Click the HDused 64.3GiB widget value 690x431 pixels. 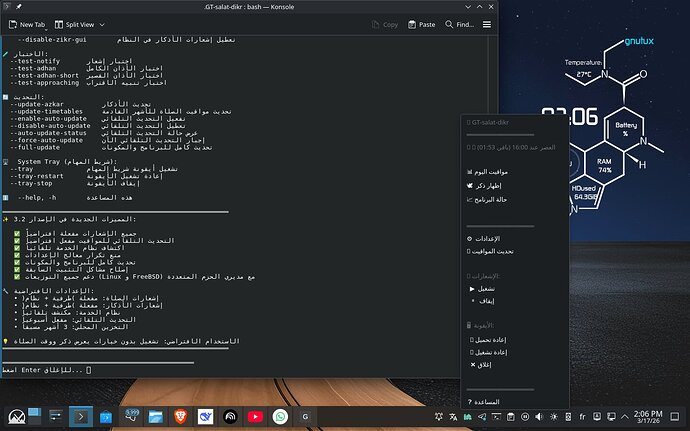(584, 192)
